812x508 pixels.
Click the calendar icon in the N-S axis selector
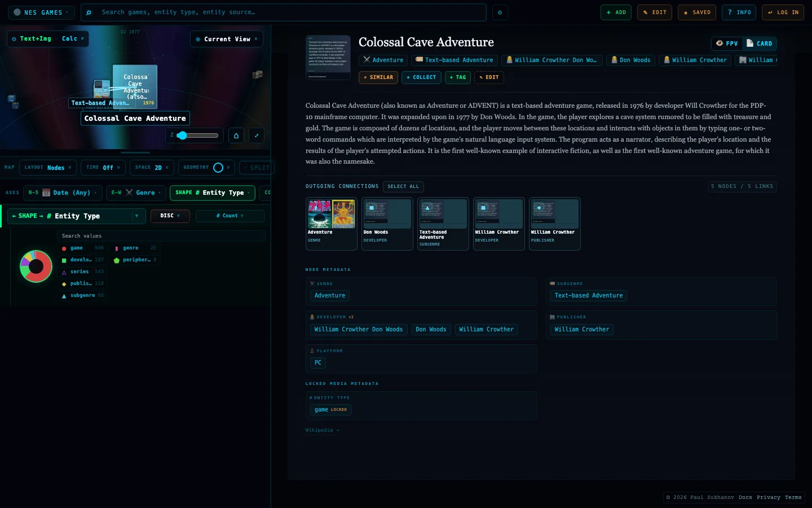(x=46, y=192)
